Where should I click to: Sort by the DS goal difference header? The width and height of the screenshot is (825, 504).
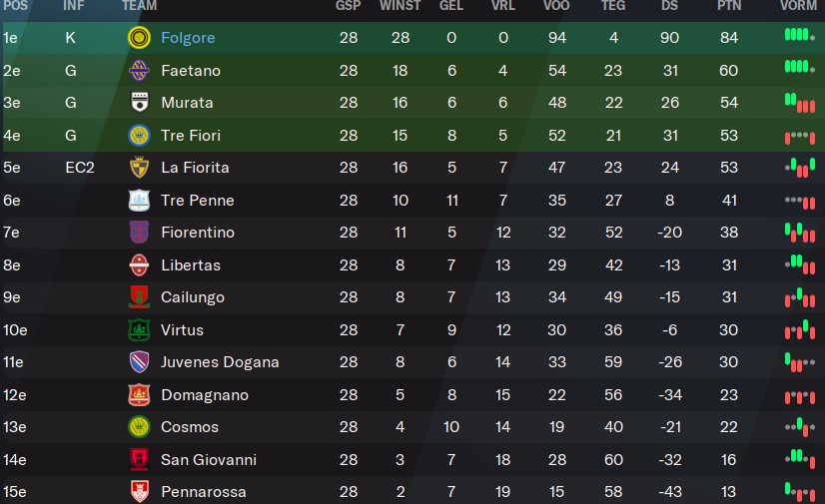[670, 6]
